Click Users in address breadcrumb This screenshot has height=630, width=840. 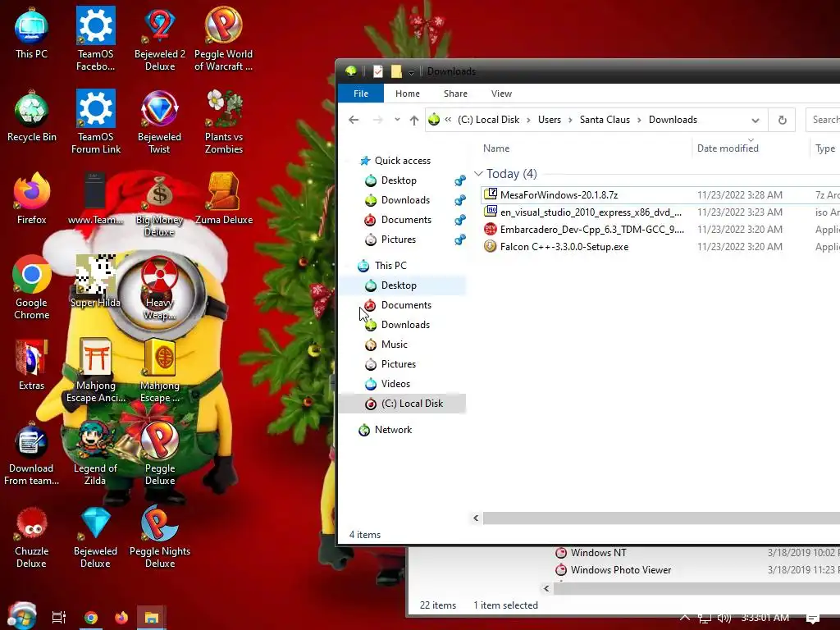pos(549,120)
